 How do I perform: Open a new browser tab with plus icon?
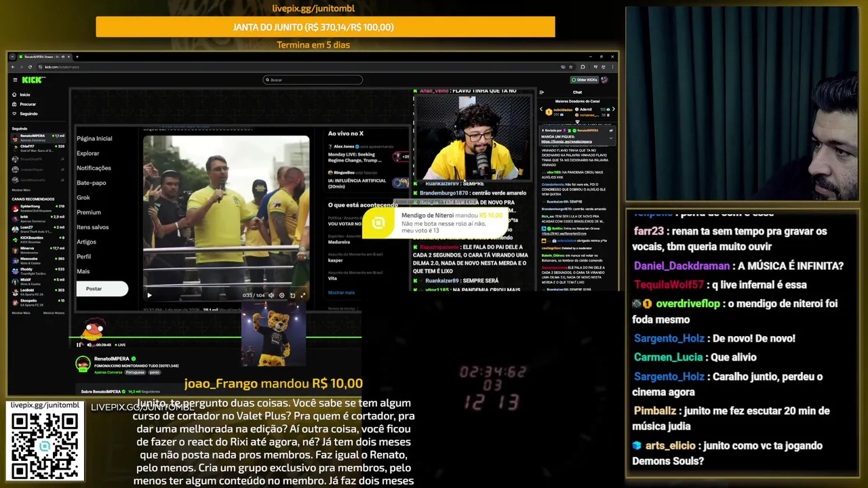tap(77, 57)
